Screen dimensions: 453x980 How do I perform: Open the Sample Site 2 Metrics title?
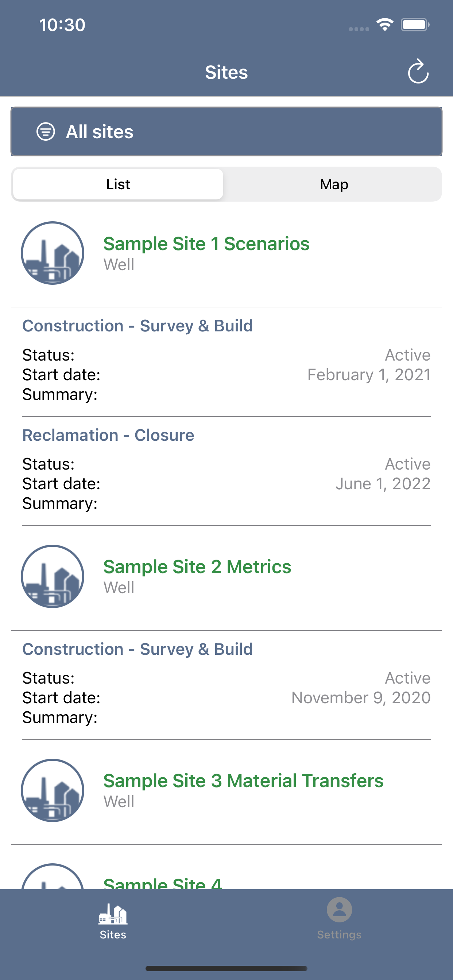(x=197, y=567)
